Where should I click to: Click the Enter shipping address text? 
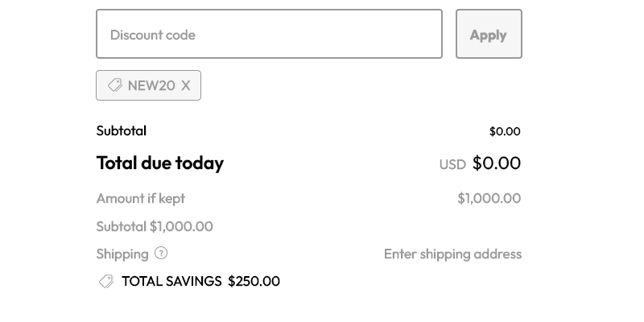pos(452,254)
